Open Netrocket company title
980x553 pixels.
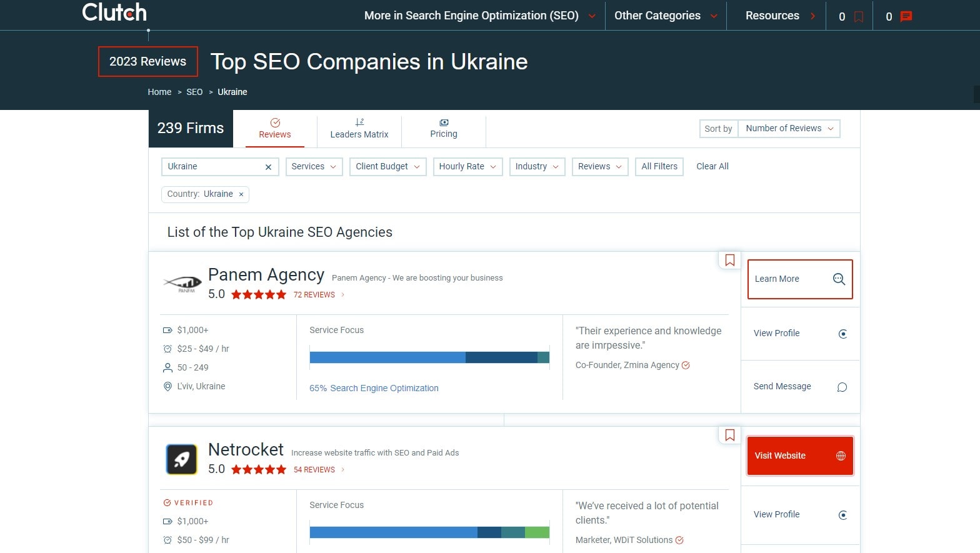click(x=246, y=450)
